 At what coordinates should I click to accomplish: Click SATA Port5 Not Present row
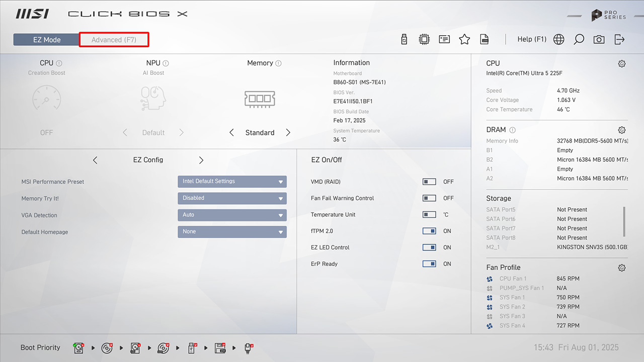coord(537,210)
